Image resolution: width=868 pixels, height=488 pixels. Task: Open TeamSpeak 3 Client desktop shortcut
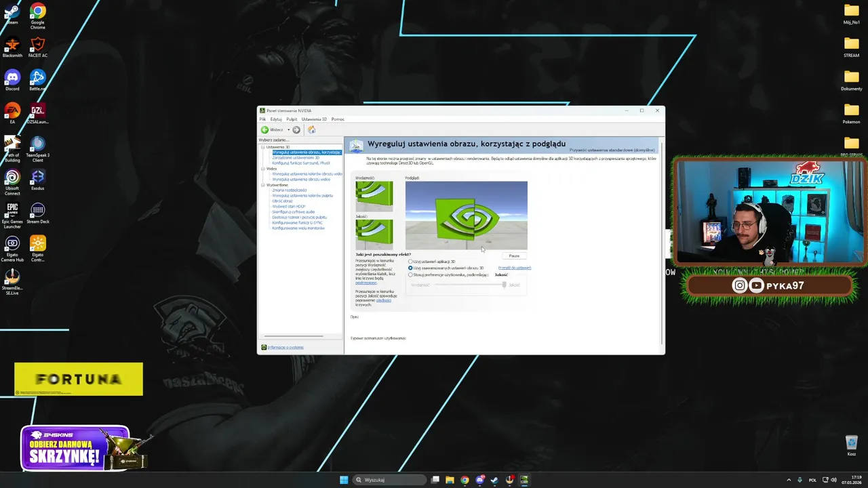click(x=37, y=148)
